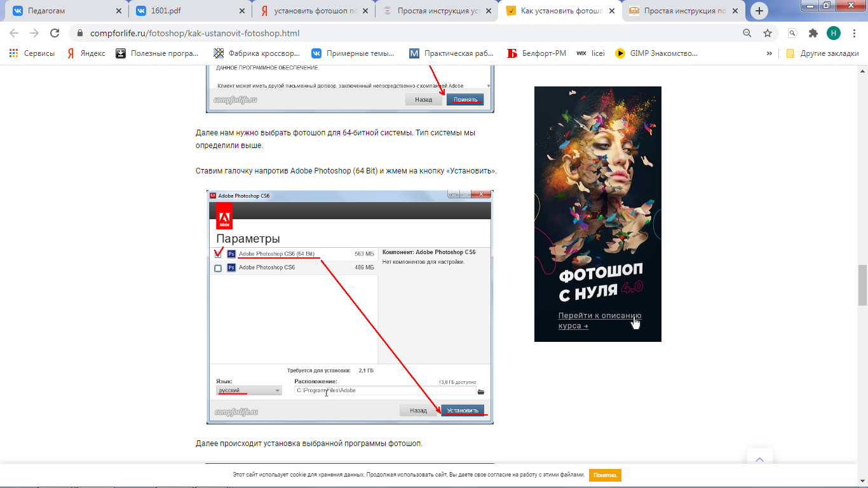
Task: Click the browser forward arrow
Action: pos(34,33)
